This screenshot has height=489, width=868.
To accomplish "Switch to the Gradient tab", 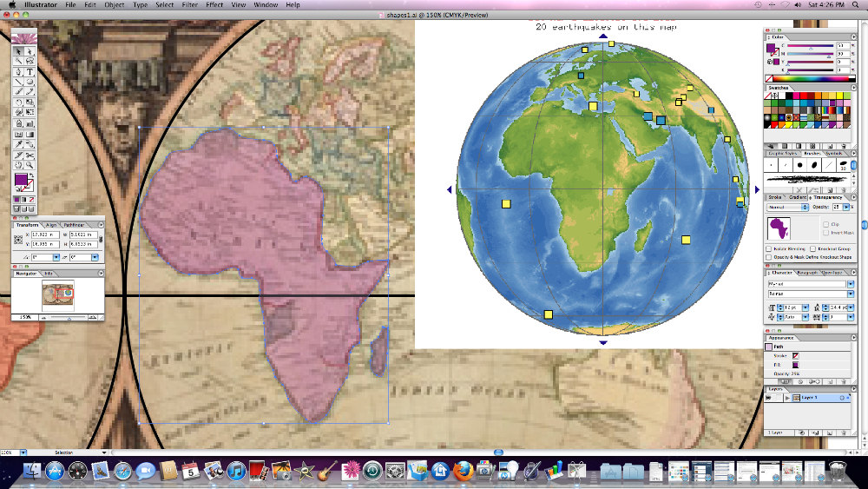I will click(x=798, y=197).
